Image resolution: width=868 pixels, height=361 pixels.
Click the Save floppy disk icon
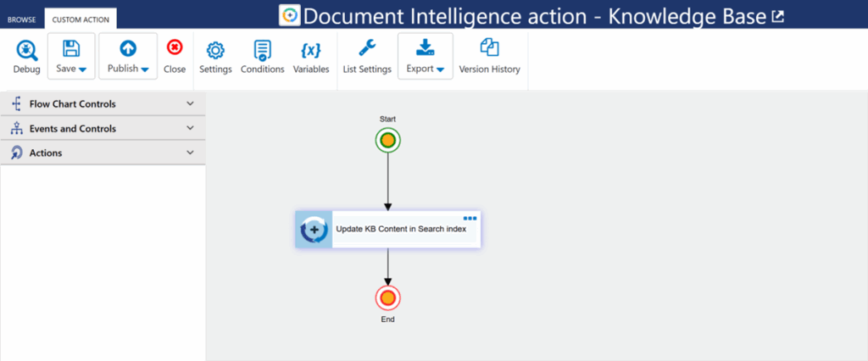pos(71,49)
